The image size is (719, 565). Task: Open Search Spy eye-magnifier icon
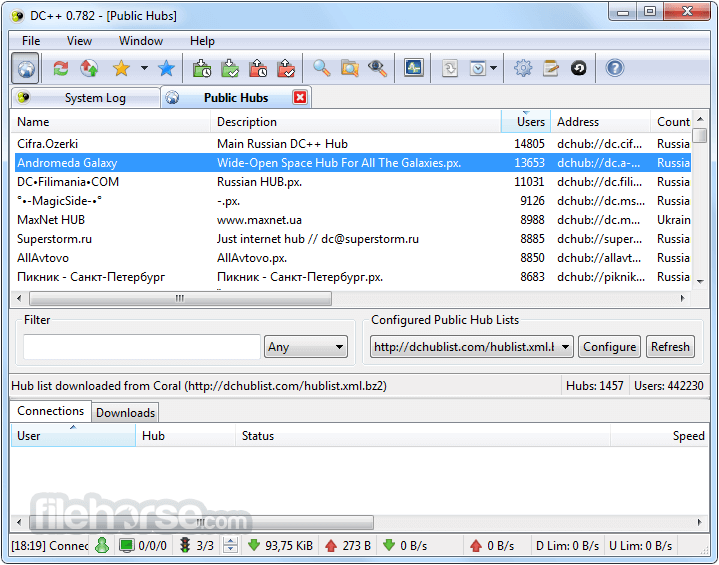(x=377, y=69)
